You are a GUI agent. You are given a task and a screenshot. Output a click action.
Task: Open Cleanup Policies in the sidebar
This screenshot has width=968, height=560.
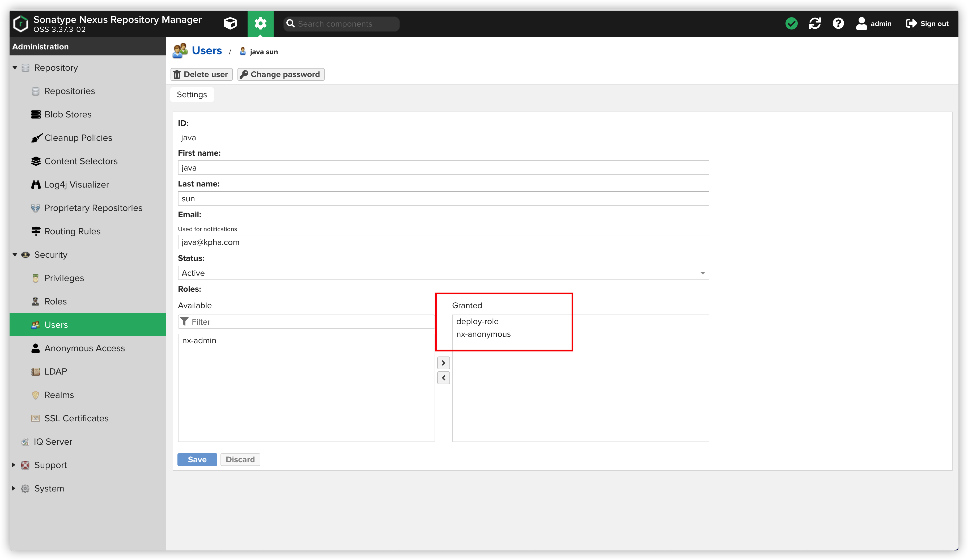pos(78,138)
